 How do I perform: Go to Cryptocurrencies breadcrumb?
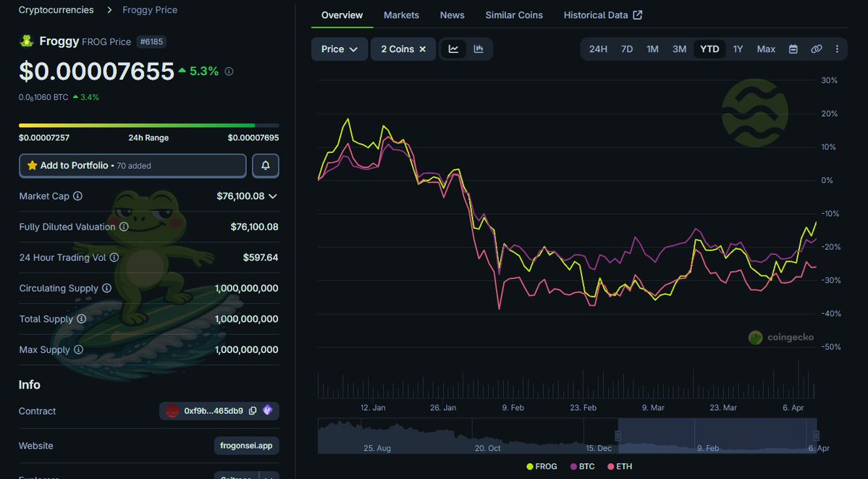[56, 10]
